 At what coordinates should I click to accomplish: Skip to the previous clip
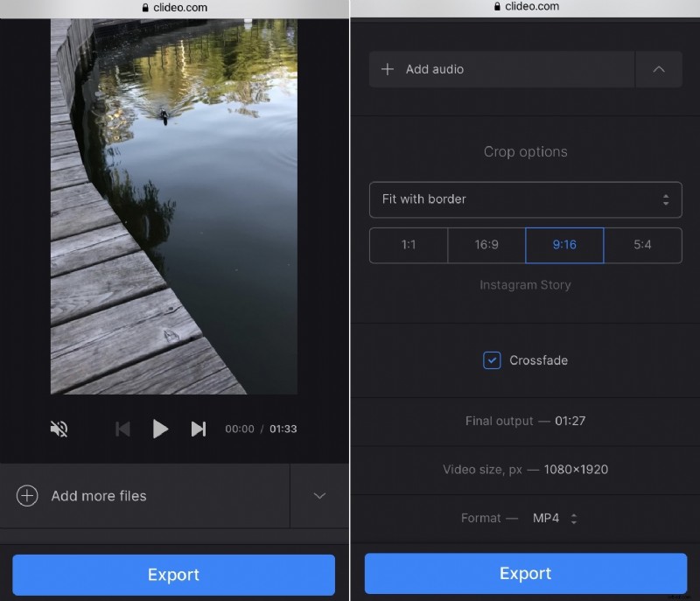(x=122, y=429)
